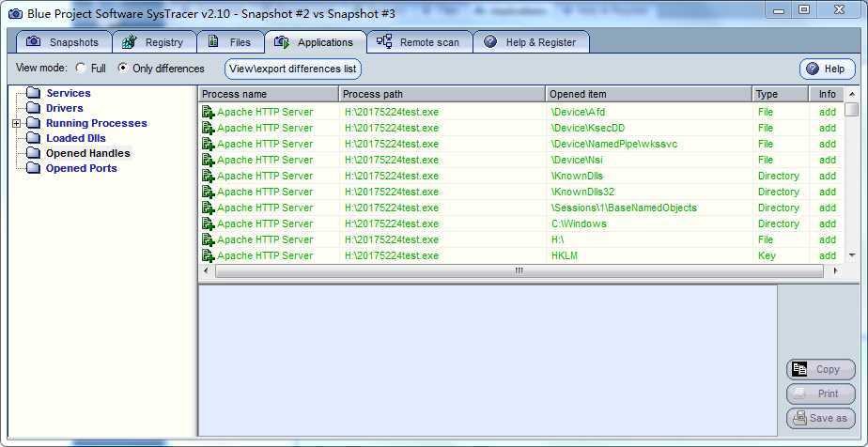868x447 pixels.
Task: Click the Print button
Action: pos(820,393)
